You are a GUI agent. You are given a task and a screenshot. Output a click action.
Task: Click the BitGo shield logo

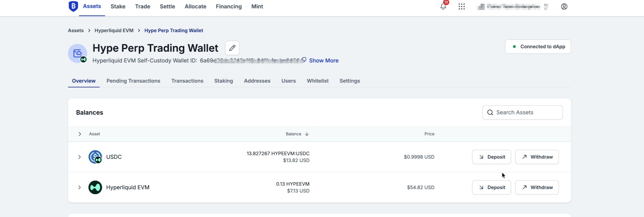[73, 6]
